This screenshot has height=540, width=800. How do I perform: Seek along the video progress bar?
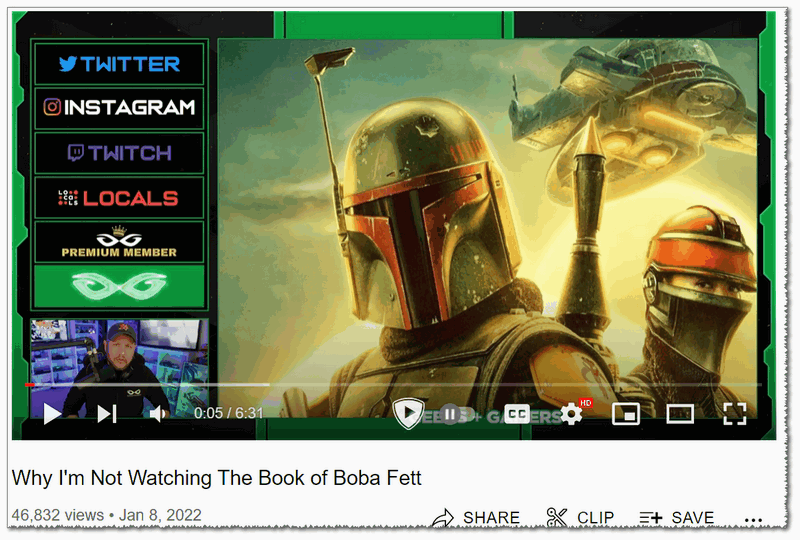(x=393, y=384)
